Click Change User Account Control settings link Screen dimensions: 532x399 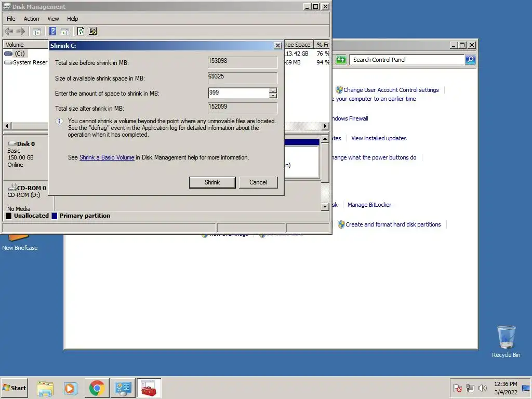tap(391, 90)
